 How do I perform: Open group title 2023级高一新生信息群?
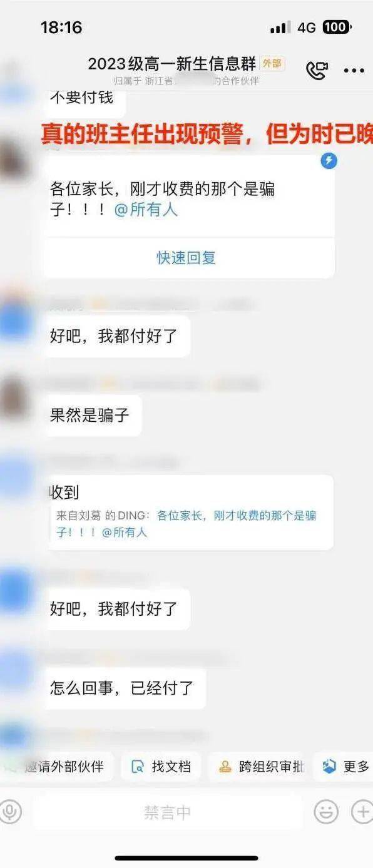click(172, 64)
